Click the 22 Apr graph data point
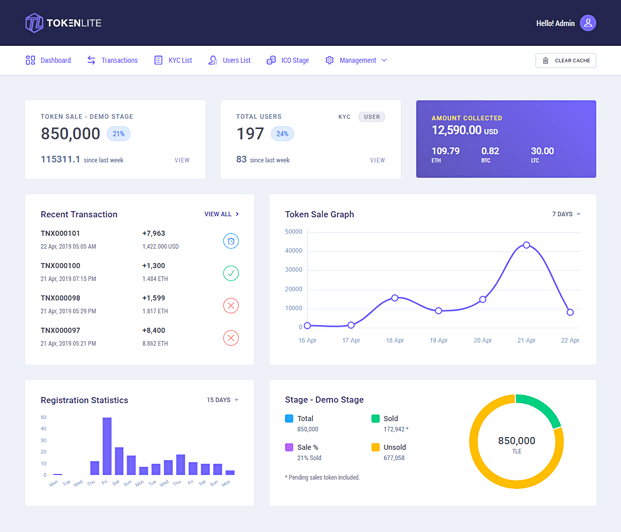 [570, 312]
